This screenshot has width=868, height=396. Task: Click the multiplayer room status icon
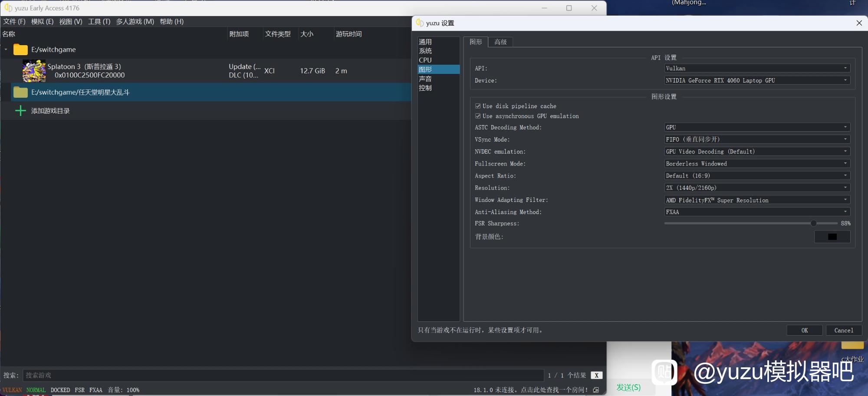(x=596, y=390)
